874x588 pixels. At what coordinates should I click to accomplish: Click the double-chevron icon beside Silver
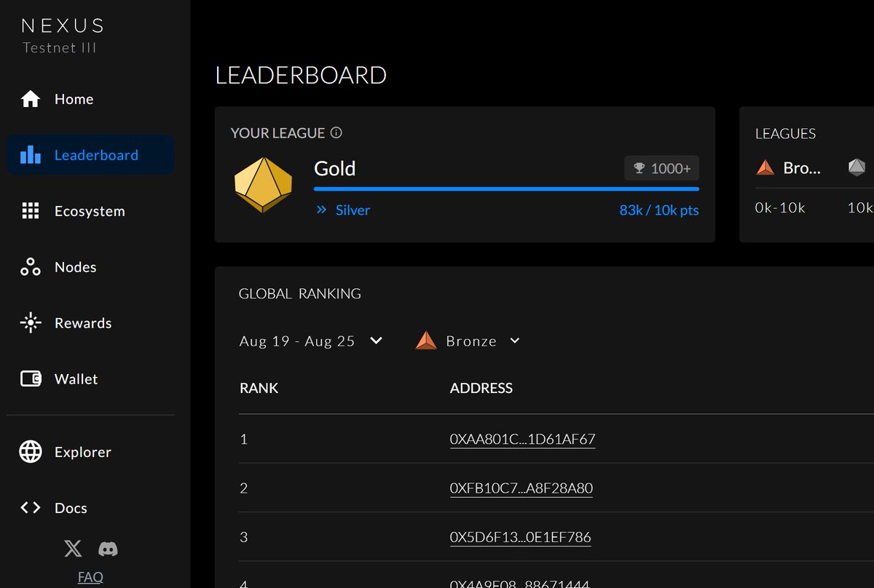[321, 210]
